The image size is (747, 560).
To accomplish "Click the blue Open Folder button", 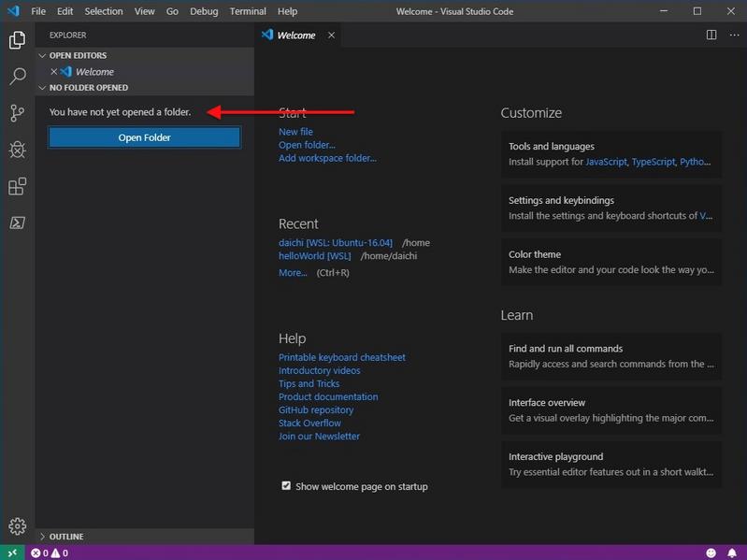I will [x=144, y=137].
